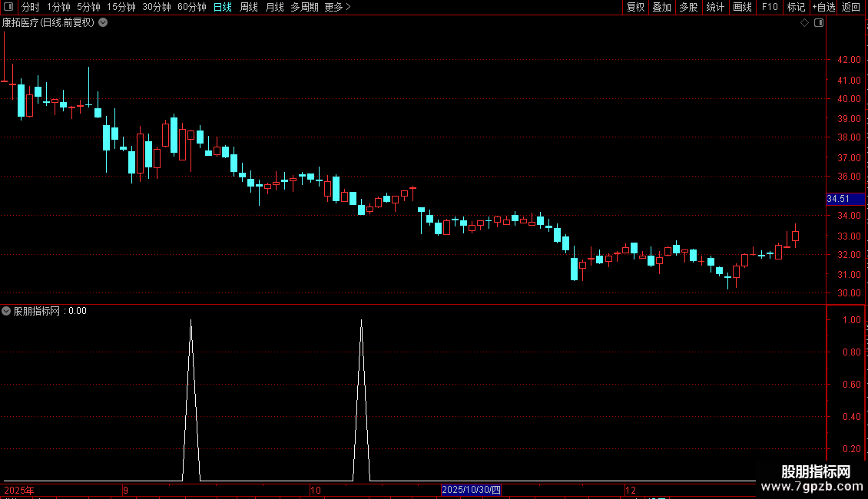Open the 统计 statistics tool
Screen dimensions: 868x499
tap(714, 7)
